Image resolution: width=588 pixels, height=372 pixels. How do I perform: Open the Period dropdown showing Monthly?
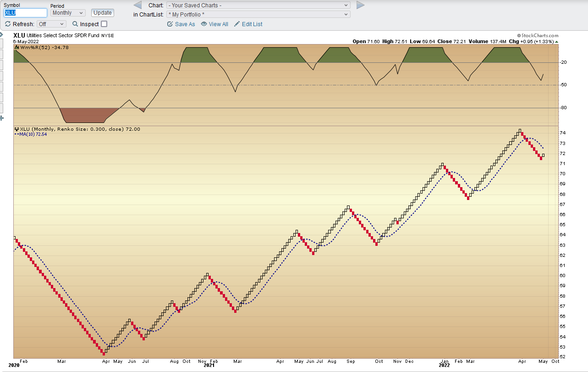(x=68, y=13)
